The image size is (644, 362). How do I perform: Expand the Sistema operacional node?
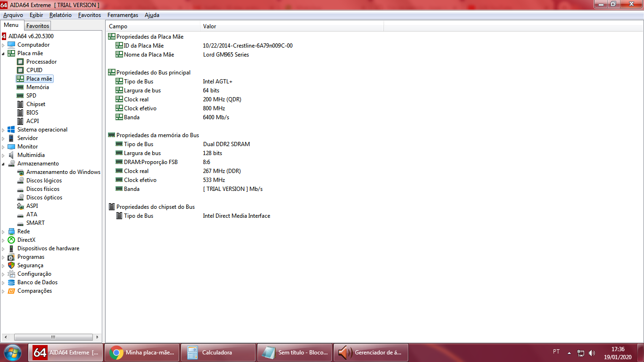(3, 130)
